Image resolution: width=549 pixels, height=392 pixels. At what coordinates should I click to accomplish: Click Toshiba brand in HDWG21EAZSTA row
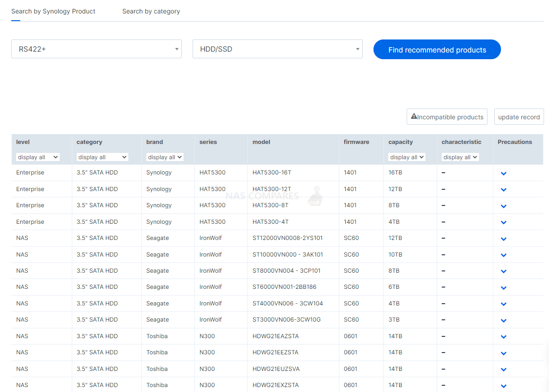(x=157, y=336)
